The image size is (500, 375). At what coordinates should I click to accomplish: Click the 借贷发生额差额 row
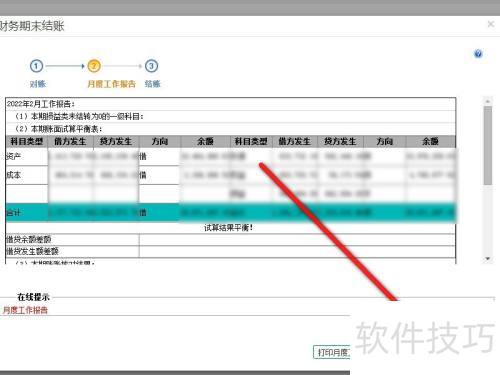230,251
